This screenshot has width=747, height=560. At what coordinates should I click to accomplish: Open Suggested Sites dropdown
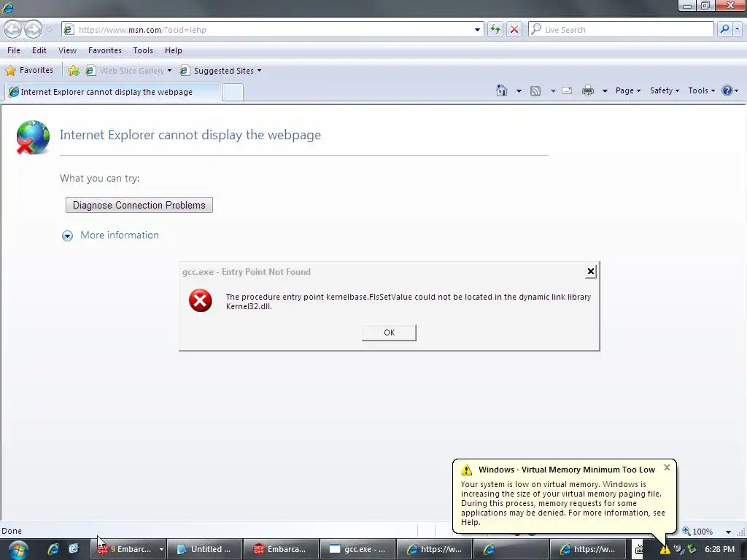click(221, 71)
